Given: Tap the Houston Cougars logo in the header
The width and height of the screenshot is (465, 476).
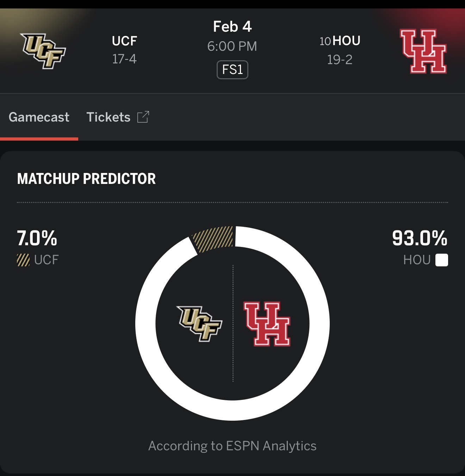Looking at the screenshot, I should [x=423, y=51].
